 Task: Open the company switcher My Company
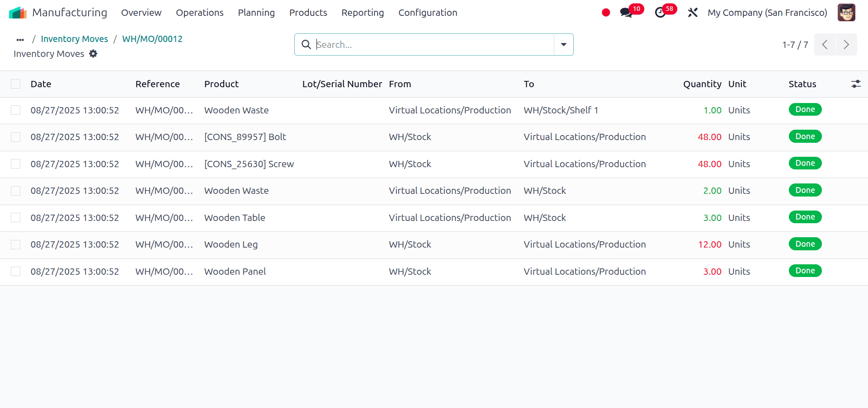tap(767, 13)
